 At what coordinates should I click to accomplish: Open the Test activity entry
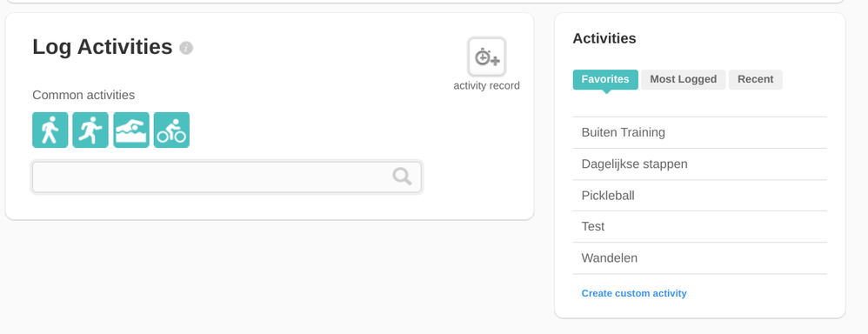coord(700,226)
